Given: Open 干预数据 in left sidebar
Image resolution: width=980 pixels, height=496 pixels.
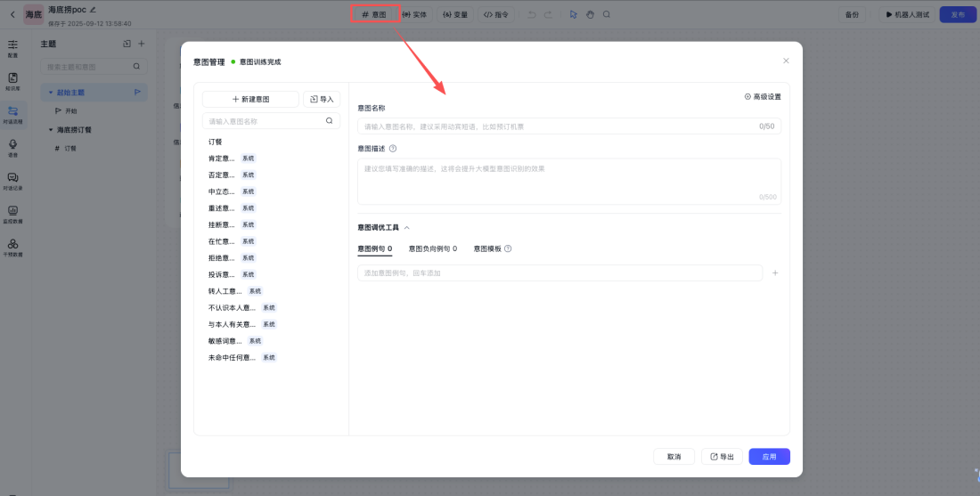Looking at the screenshot, I should [13, 248].
